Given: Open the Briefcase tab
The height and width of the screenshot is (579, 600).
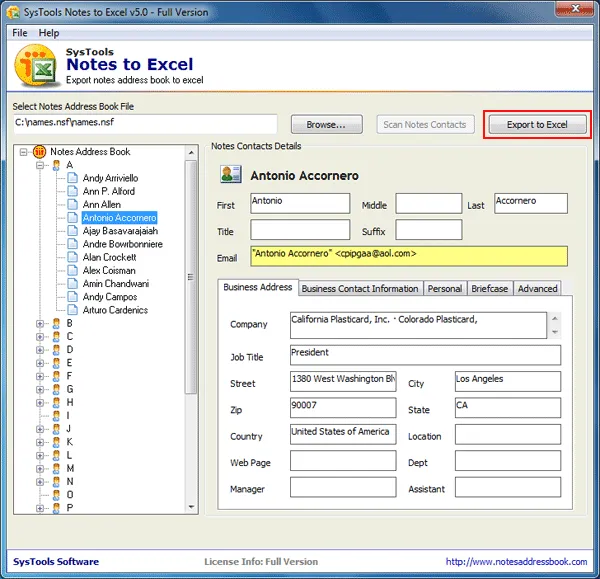Looking at the screenshot, I should pos(490,289).
